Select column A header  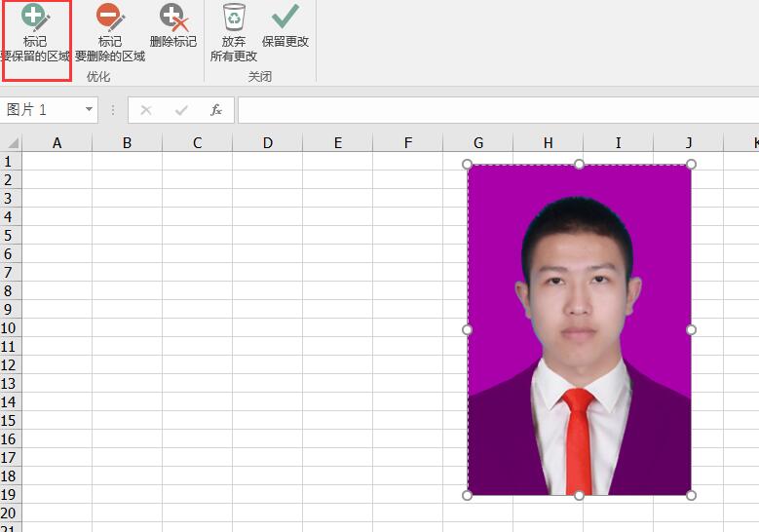coord(57,143)
